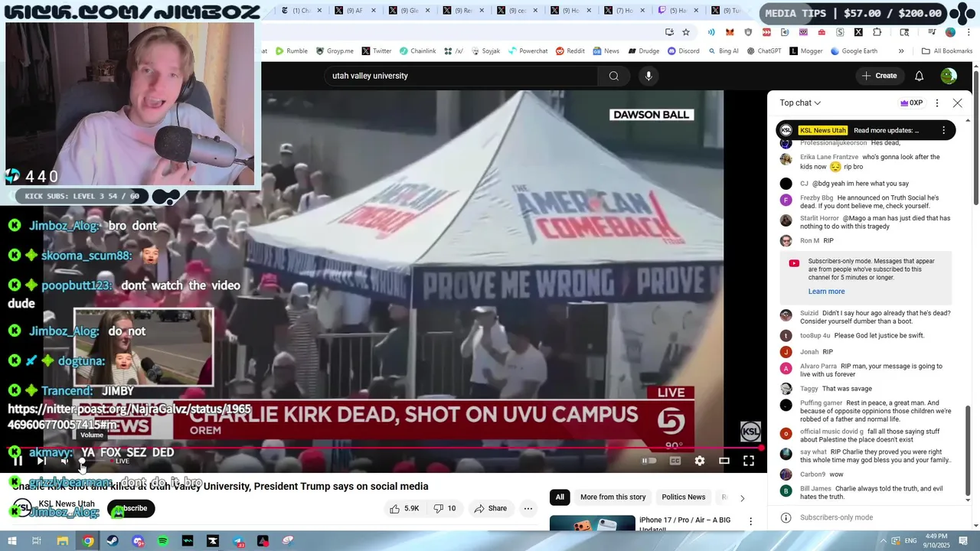Select the All filter chip
The image size is (980, 551).
coord(560,497)
